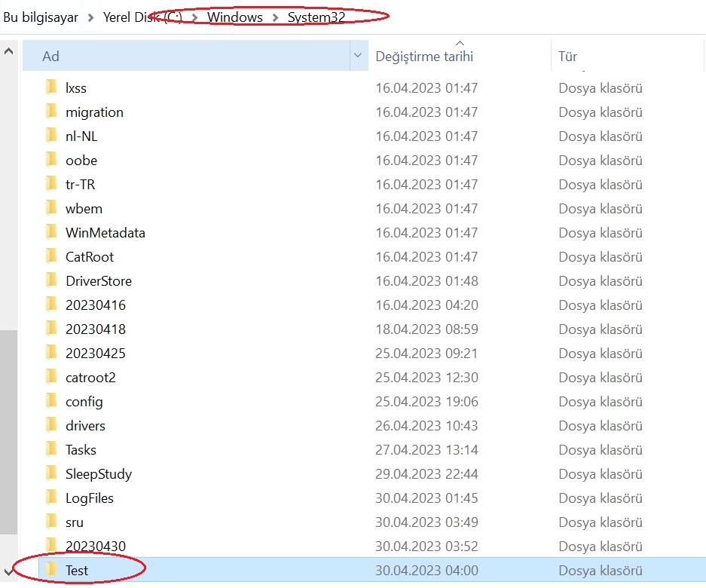Go to Bu bilgisayar breadcrumb
This screenshot has height=588, width=706.
41,17
